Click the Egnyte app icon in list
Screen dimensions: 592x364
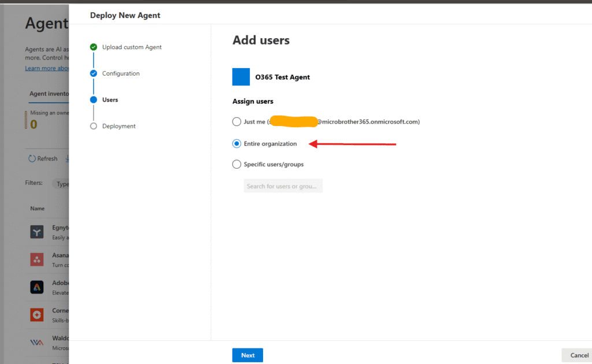tap(37, 232)
